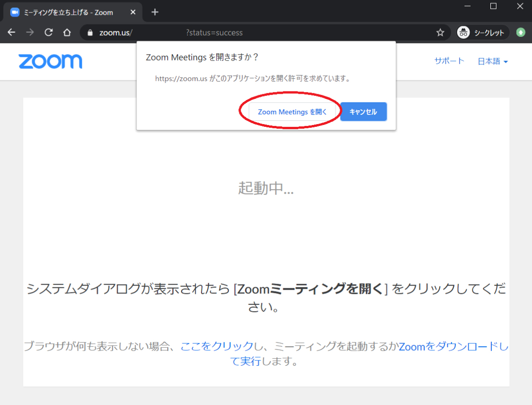Click the green update arrow icon
The height and width of the screenshot is (405, 532).
[x=520, y=33]
